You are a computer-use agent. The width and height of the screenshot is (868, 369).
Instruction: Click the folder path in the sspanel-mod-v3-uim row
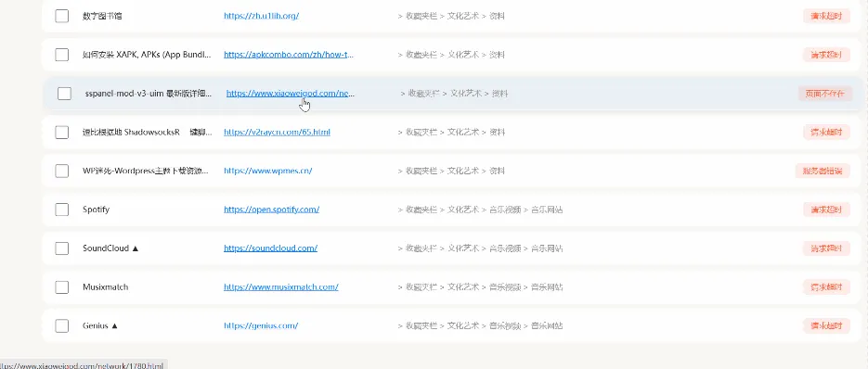[454, 94]
